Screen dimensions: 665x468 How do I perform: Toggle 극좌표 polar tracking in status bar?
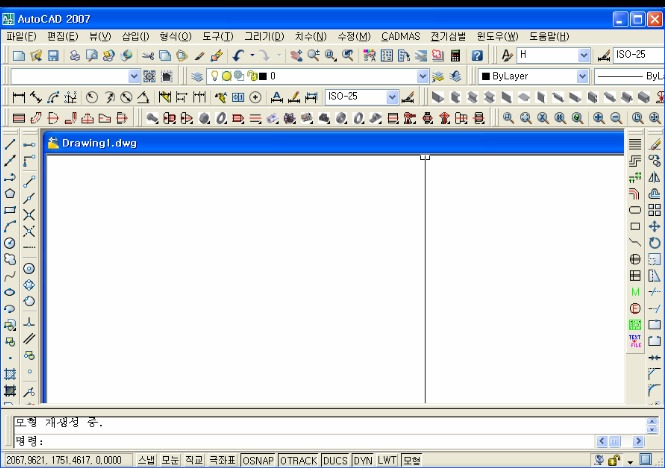tap(223, 460)
